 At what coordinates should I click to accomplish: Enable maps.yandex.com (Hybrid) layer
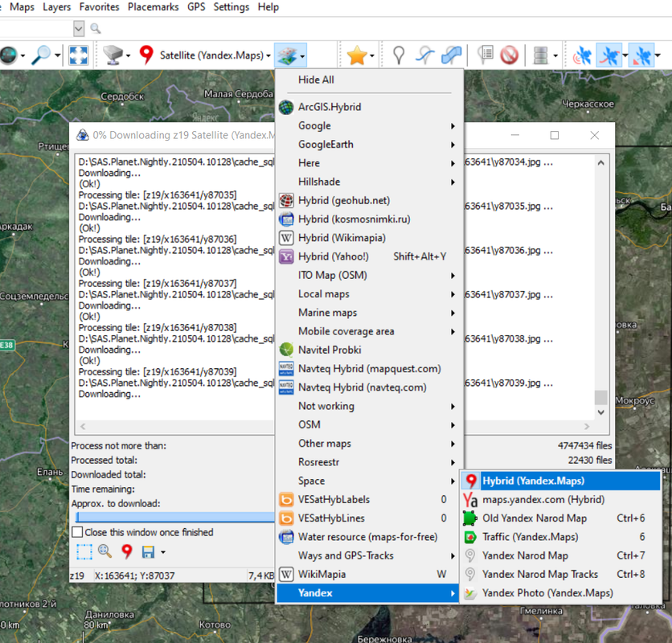(560, 499)
